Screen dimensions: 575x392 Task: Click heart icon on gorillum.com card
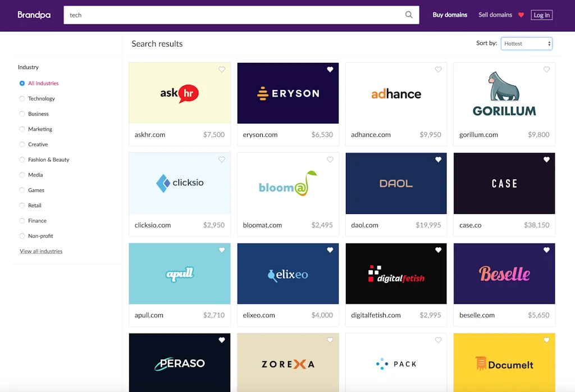(546, 70)
